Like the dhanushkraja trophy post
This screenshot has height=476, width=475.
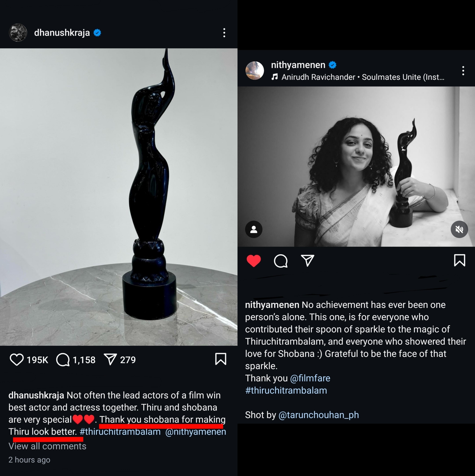coord(16,359)
